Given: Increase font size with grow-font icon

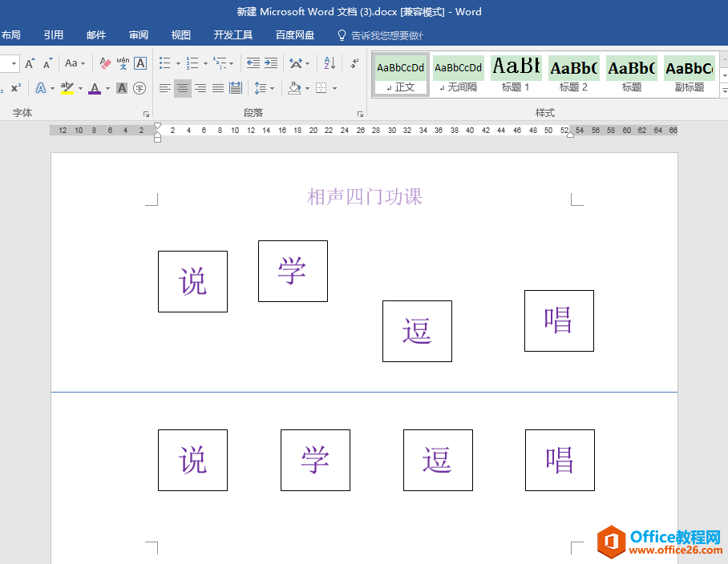Looking at the screenshot, I should (30, 63).
